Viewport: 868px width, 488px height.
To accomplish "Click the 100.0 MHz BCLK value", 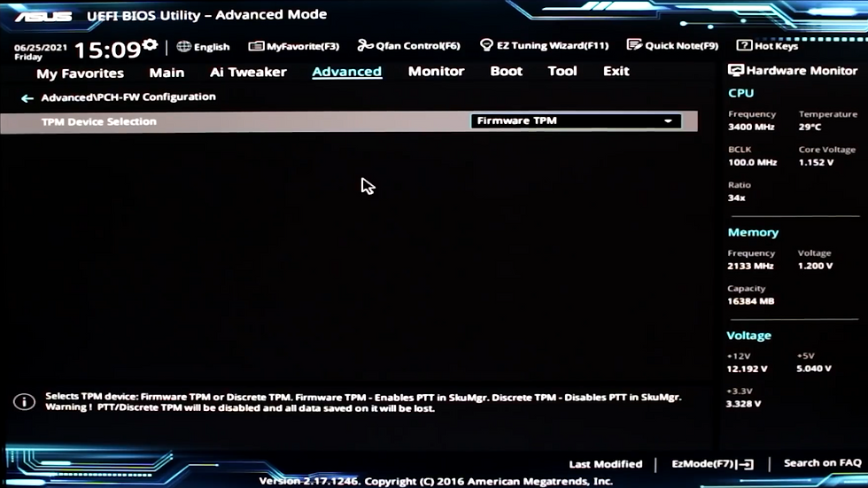I will [x=752, y=162].
